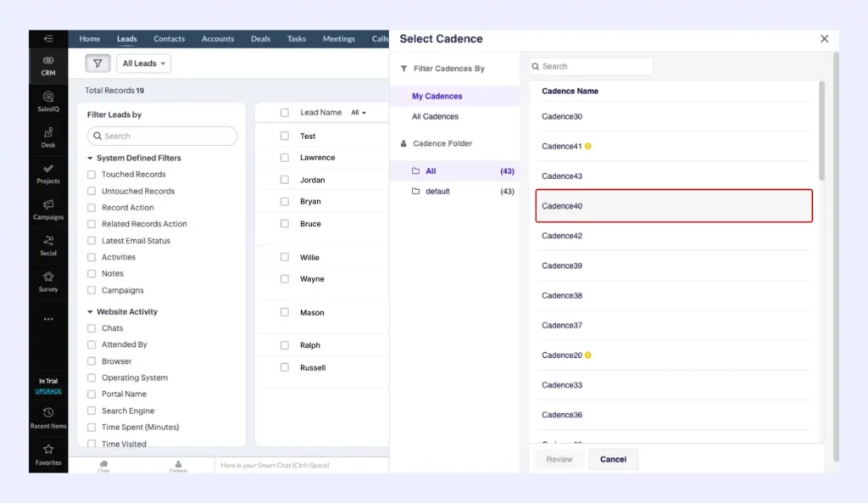This screenshot has height=503, width=868.
Task: Check the Activities filter
Action: [x=92, y=257]
